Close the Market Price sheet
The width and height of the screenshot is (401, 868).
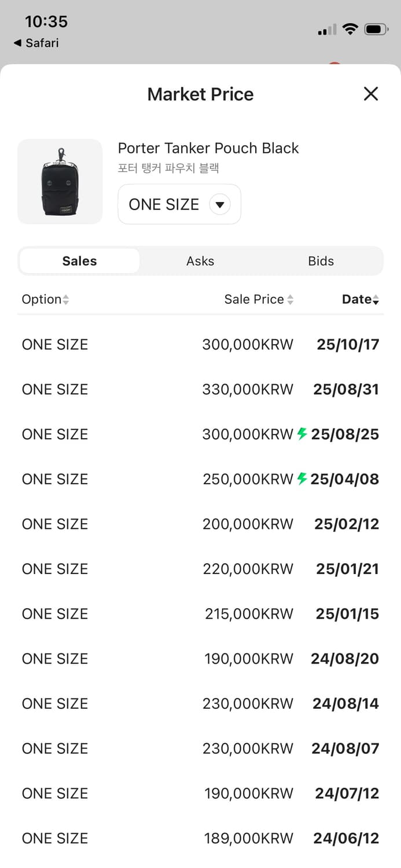[x=371, y=94]
